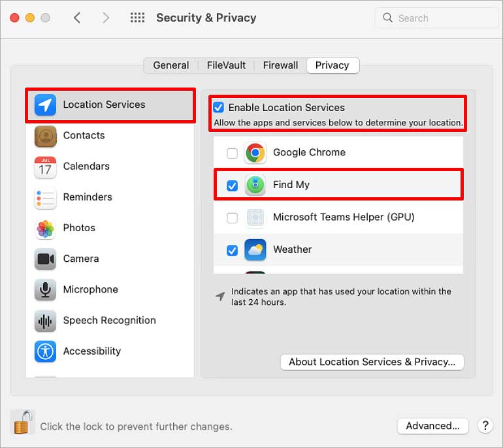The image size is (503, 448).
Task: Switch to the Firewall tab
Action: (280, 65)
